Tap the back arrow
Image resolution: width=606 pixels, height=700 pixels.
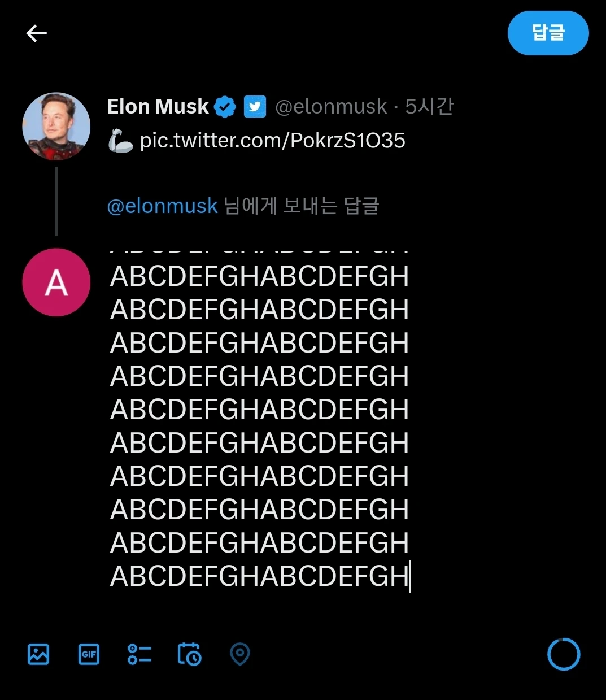click(37, 34)
